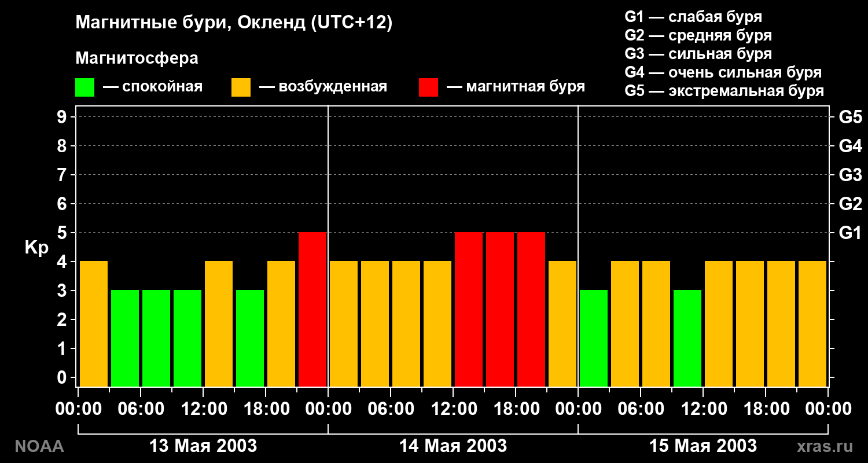Viewport: 868px width, 463px height.
Task: Click the yellow bar starting 00:00 on 13 Мая
Action: coord(94,324)
